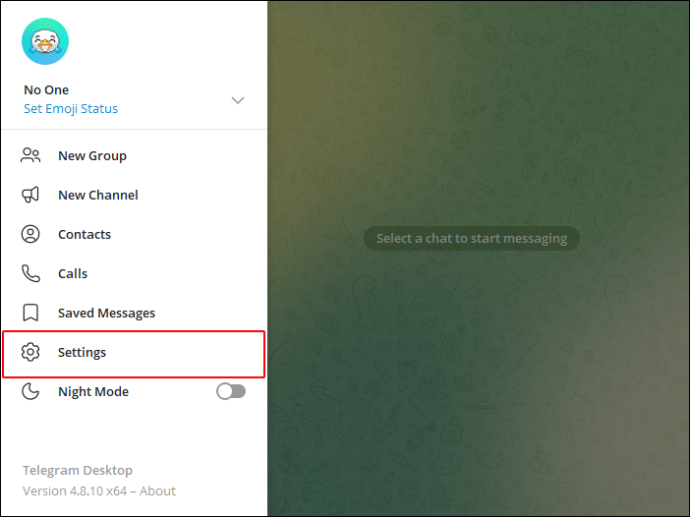Open Saved Messages menu item
The image size is (690, 517).
[x=134, y=313]
